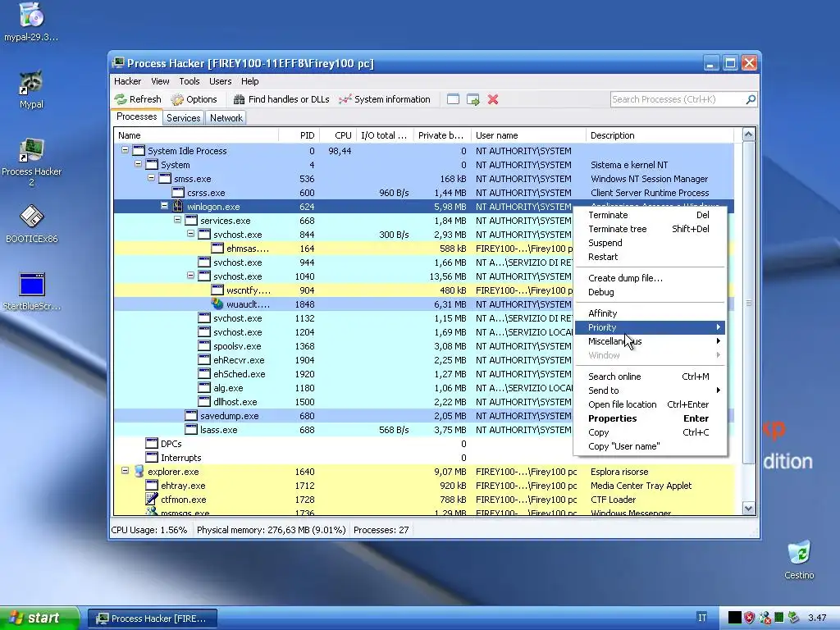
Task: Click the 3.47 clock in system tray
Action: (x=817, y=618)
